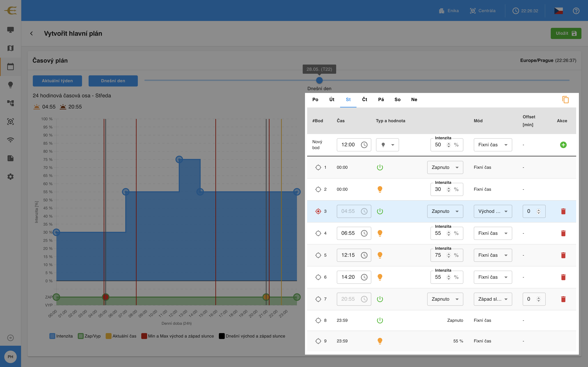Open Zapnuto dropdown for point 1
Viewport: 588px width, 367px height.
[445, 167]
